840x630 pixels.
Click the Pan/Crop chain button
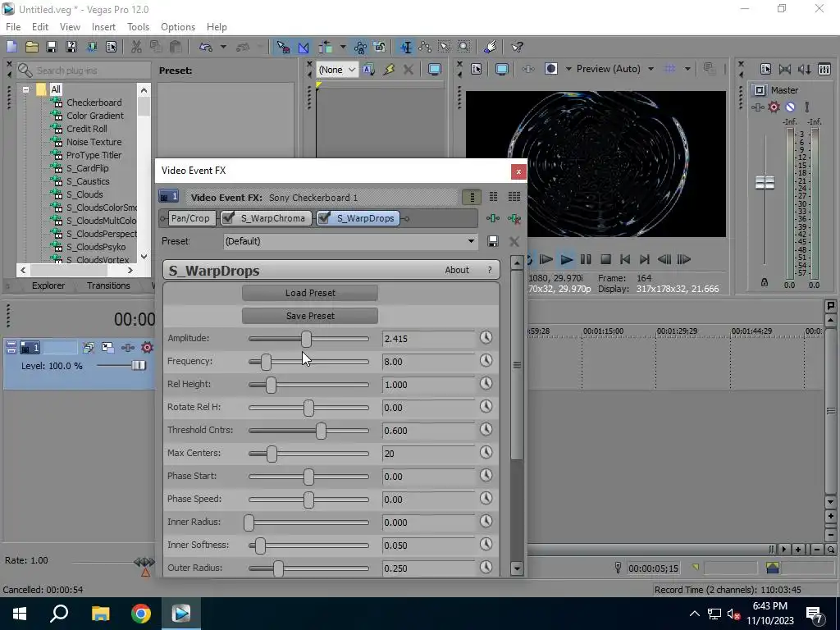190,218
